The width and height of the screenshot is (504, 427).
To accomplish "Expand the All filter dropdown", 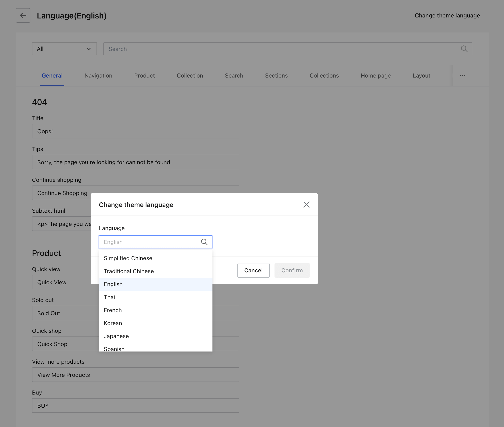I will (x=64, y=49).
